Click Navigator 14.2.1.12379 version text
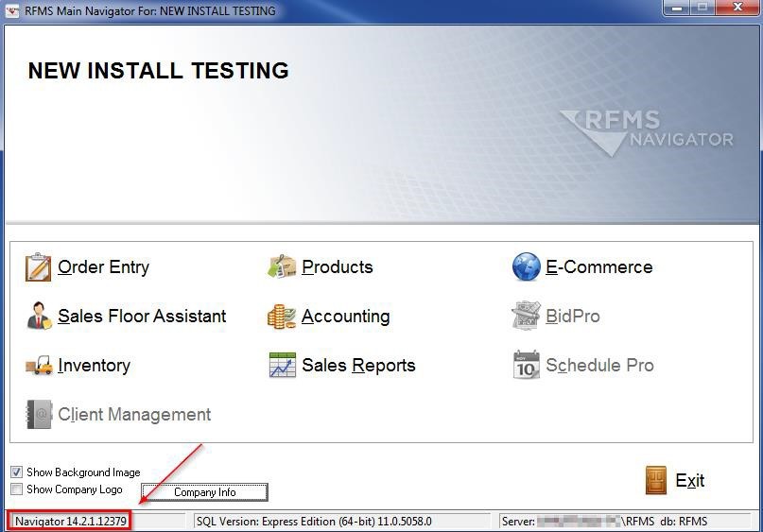Image resolution: width=763 pixels, height=532 pixels. pyautogui.click(x=71, y=522)
